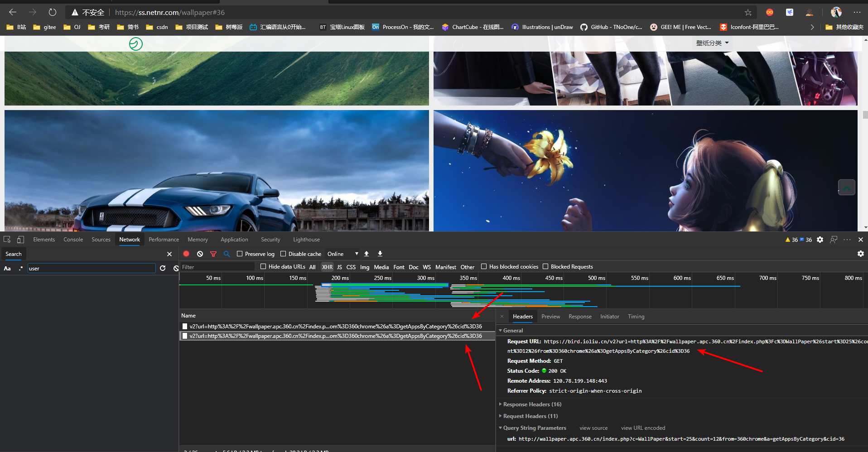Viewport: 868px width, 452px height.
Task: Click the view URL encoded link
Action: click(643, 428)
